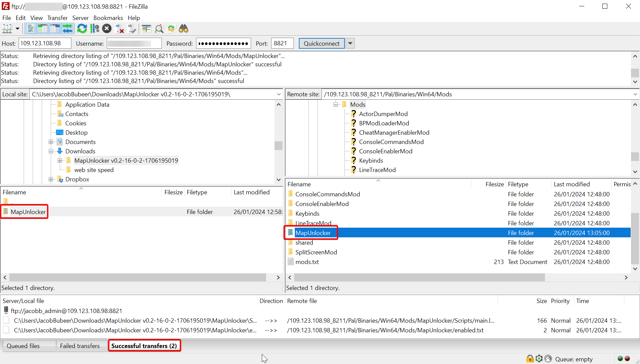Image resolution: width=640 pixels, height=364 pixels.
Task: Open the filename filters dialog icon
Action: [146, 29]
